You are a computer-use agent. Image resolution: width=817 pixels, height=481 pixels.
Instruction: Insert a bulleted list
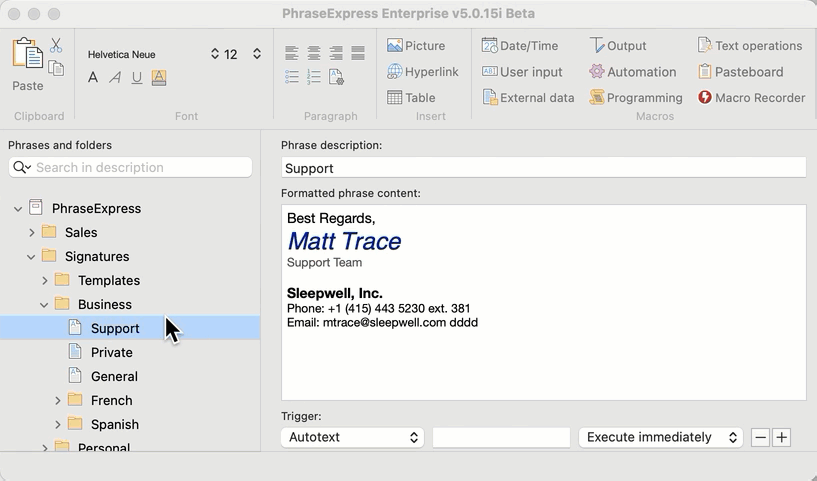click(292, 77)
